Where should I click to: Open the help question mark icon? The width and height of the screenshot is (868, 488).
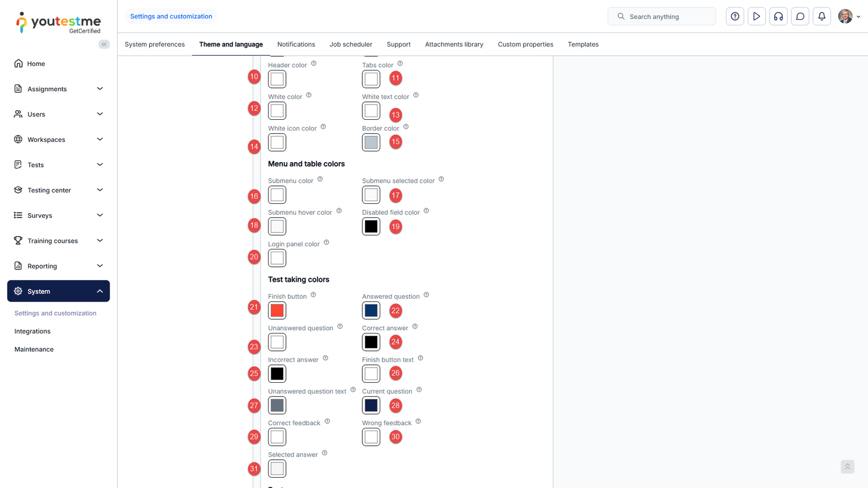click(735, 16)
